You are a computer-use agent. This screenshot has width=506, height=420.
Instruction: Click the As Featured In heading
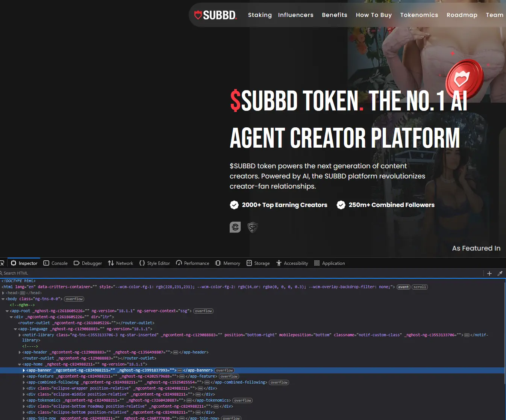coord(476,248)
